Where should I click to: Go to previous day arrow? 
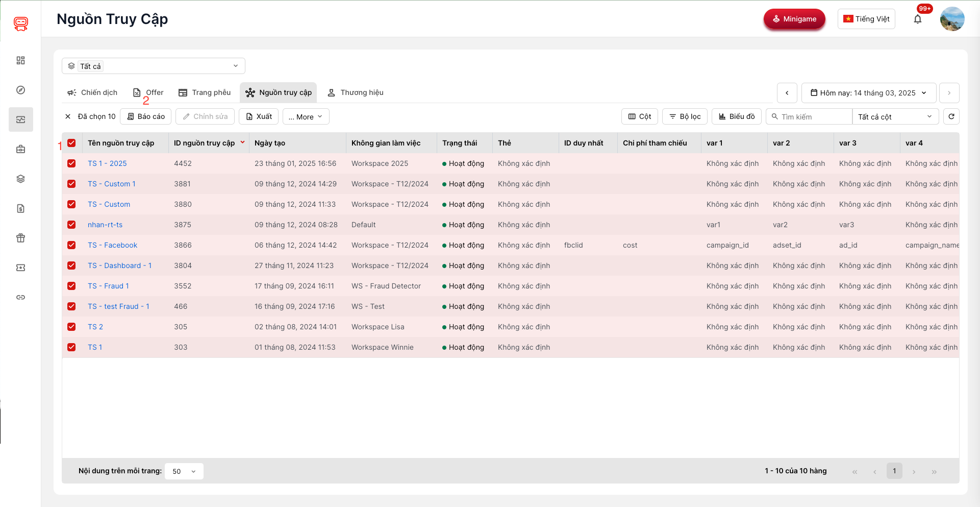pyautogui.click(x=787, y=93)
